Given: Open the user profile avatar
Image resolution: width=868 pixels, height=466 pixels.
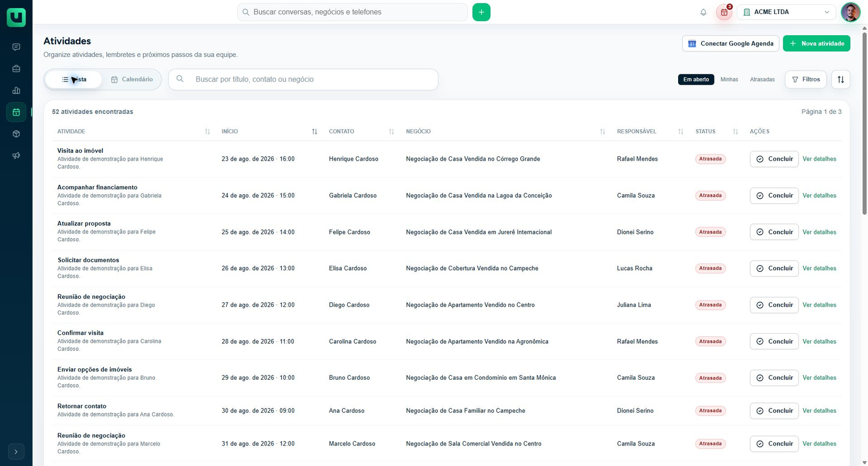Looking at the screenshot, I should pos(850,12).
